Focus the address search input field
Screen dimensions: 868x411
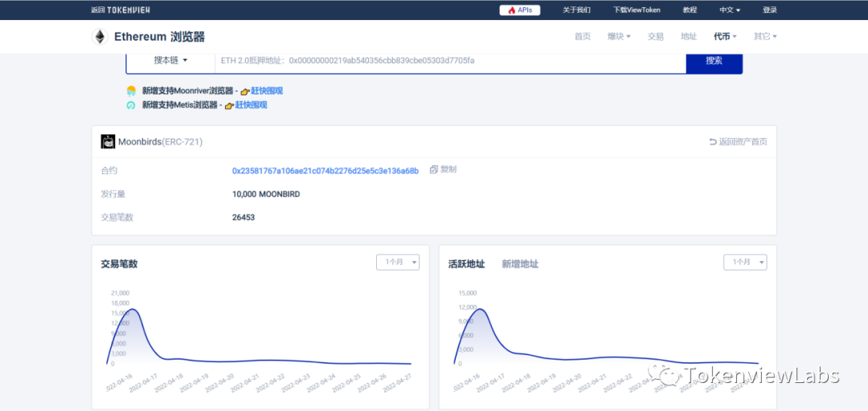click(450, 61)
